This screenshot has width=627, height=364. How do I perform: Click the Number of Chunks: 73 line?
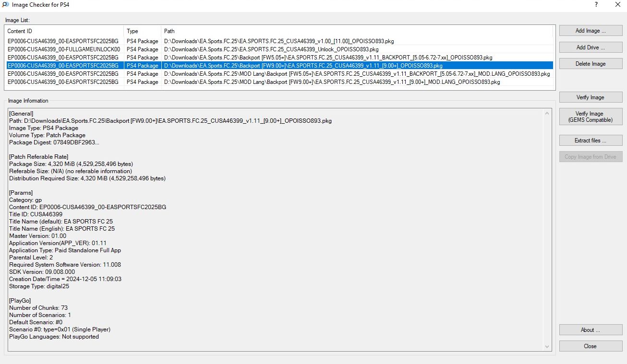pyautogui.click(x=38, y=308)
